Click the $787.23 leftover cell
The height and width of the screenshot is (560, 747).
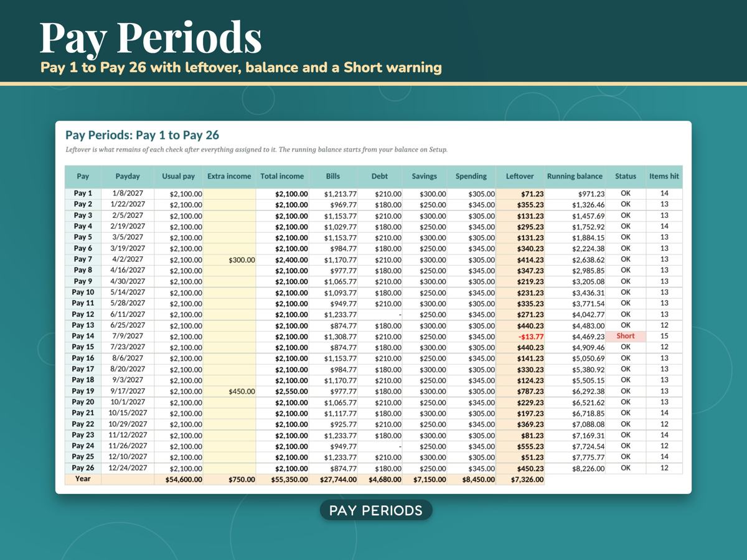pyautogui.click(x=520, y=391)
